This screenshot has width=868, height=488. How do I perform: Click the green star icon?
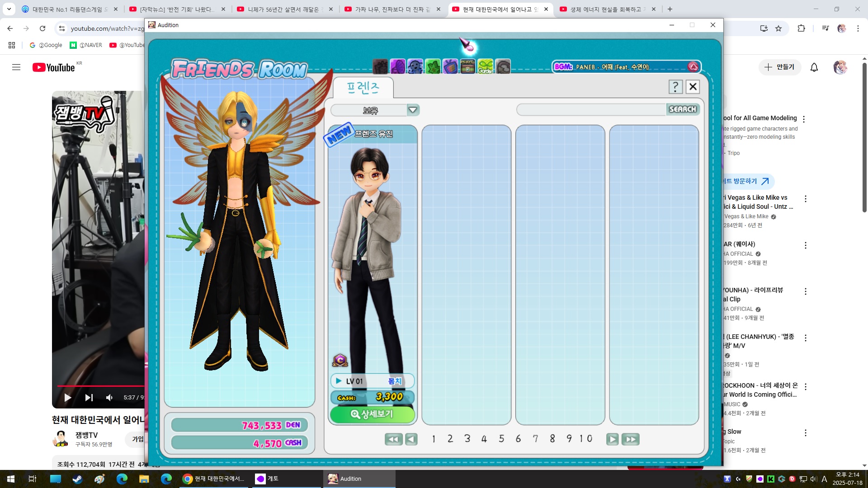click(x=433, y=67)
